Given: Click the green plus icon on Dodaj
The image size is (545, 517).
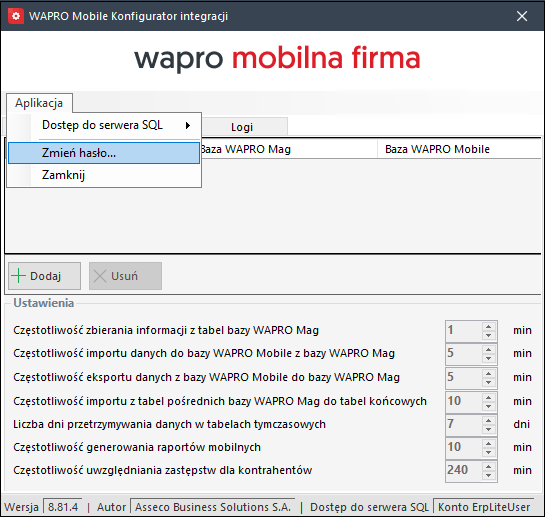Looking at the screenshot, I should point(18,276).
